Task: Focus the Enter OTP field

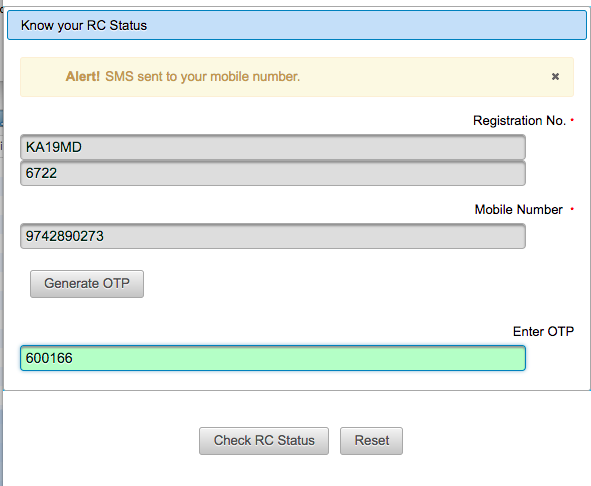Action: [273, 358]
